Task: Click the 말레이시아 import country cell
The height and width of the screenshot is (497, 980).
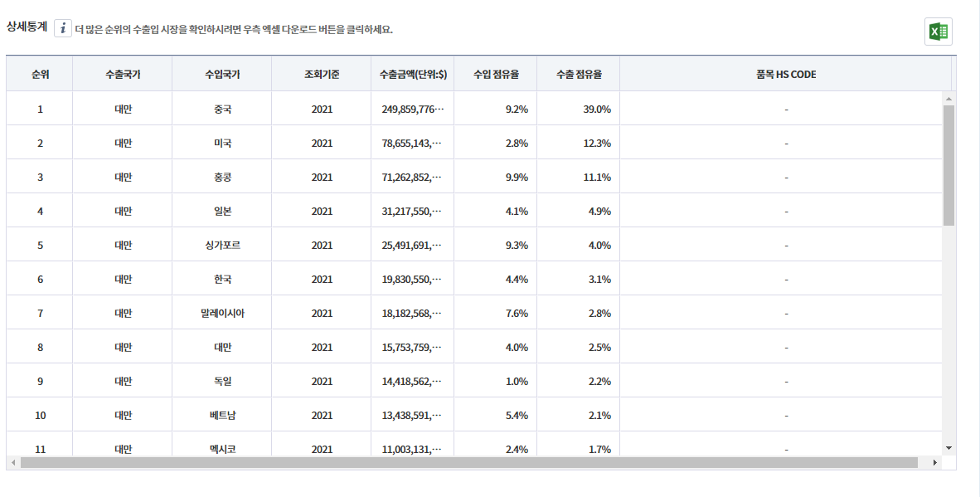Action: point(222,313)
